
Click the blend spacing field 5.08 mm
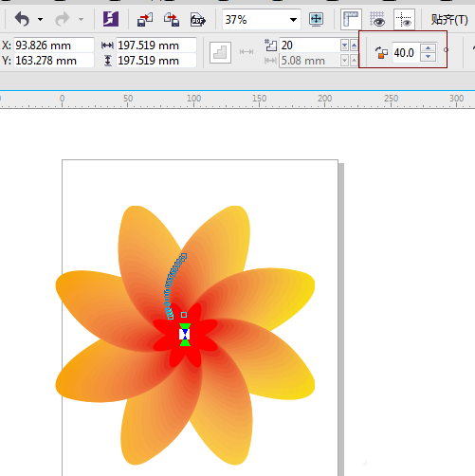coord(310,61)
